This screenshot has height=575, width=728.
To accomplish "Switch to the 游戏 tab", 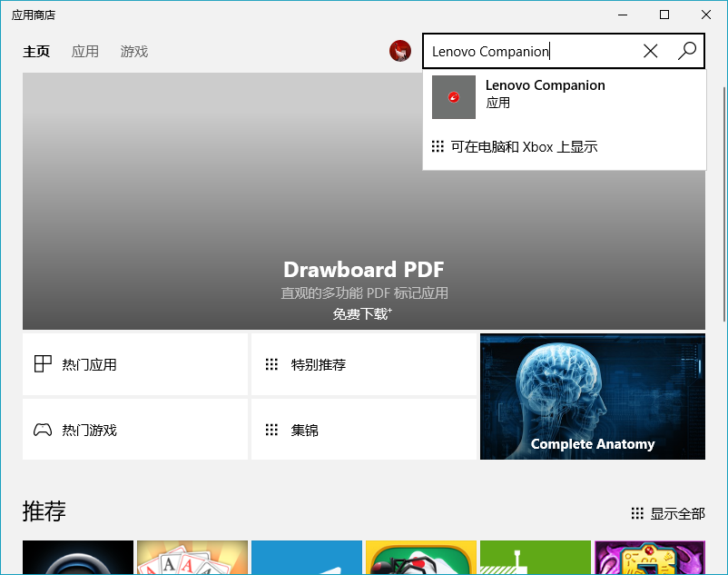I will [134, 51].
